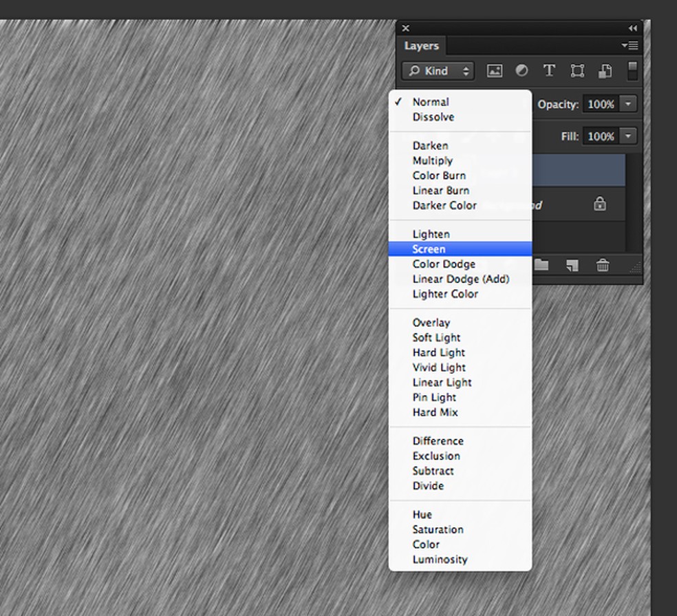Filter for smart objects icon
Image resolution: width=677 pixels, height=616 pixels.
tap(605, 71)
